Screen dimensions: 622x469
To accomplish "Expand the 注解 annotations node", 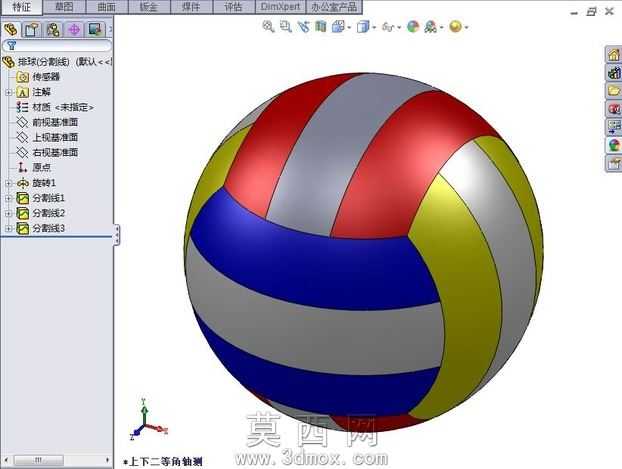I will pos(8,92).
